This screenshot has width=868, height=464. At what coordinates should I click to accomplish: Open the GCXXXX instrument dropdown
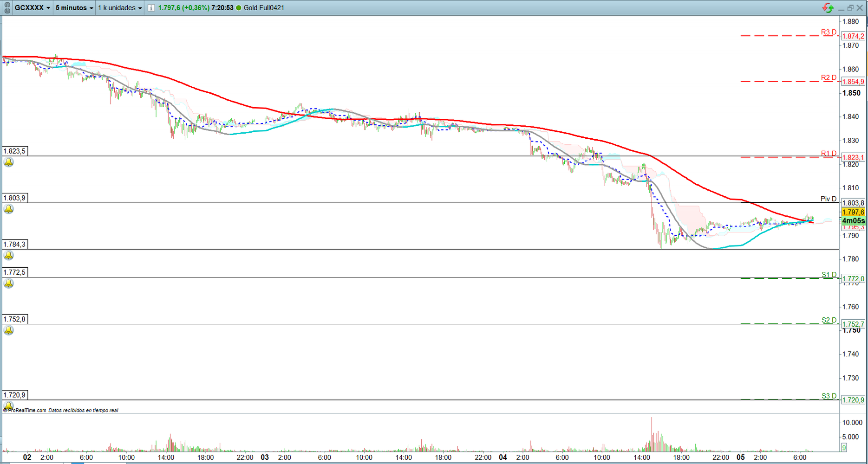(x=32, y=8)
